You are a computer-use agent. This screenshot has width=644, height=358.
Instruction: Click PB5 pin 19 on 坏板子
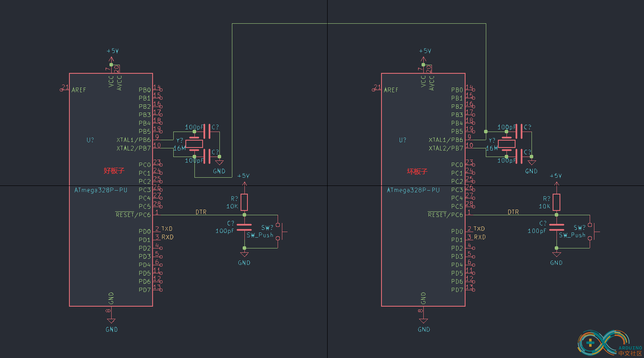tap(469, 131)
